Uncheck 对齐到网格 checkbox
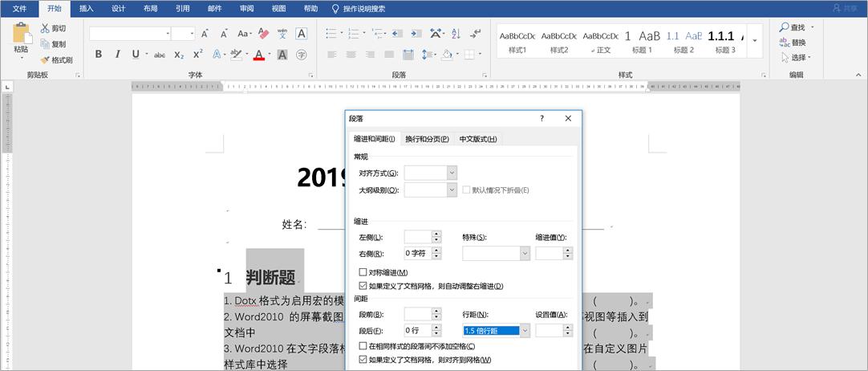868x371 pixels. pyautogui.click(x=363, y=360)
